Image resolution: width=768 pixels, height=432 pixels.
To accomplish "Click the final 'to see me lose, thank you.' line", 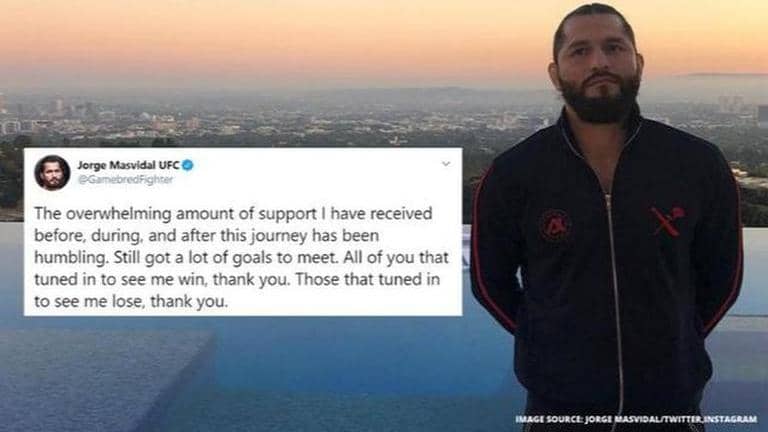I will pos(131,301).
